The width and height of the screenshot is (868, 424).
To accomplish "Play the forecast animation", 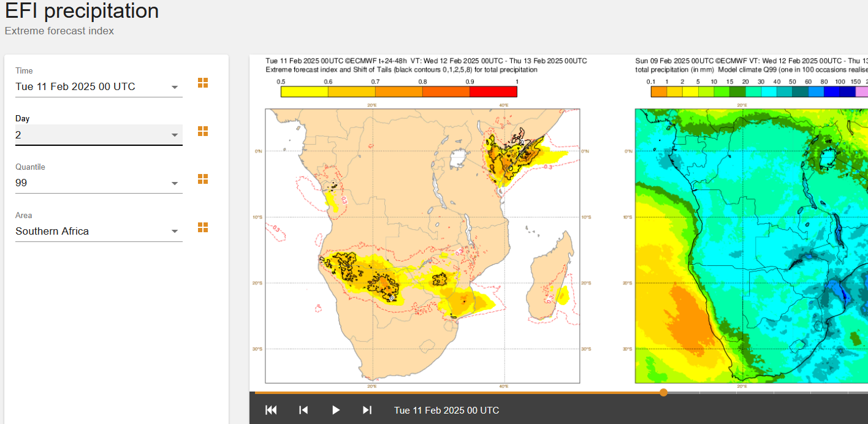I will pos(335,410).
